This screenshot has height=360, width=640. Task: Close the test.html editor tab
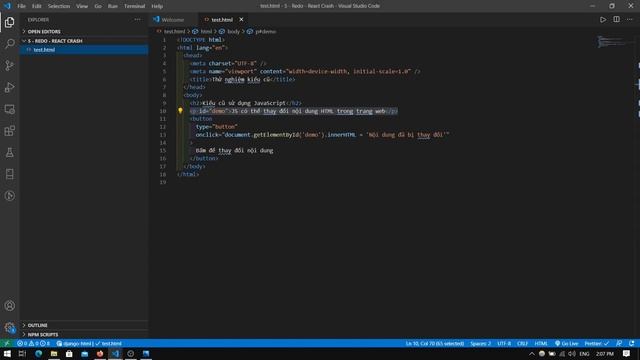point(241,20)
